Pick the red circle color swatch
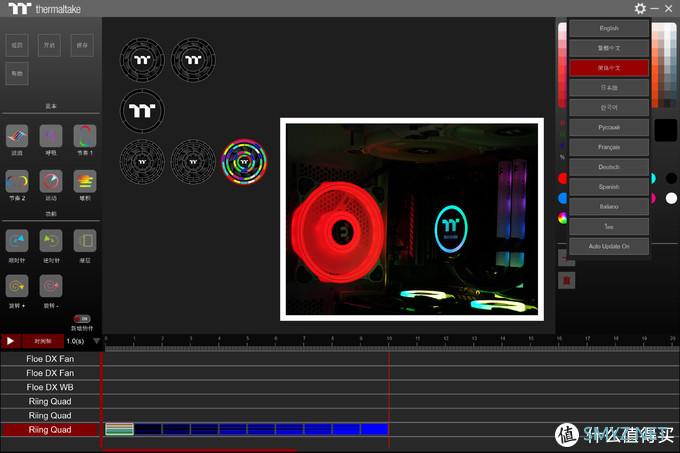 click(x=562, y=178)
